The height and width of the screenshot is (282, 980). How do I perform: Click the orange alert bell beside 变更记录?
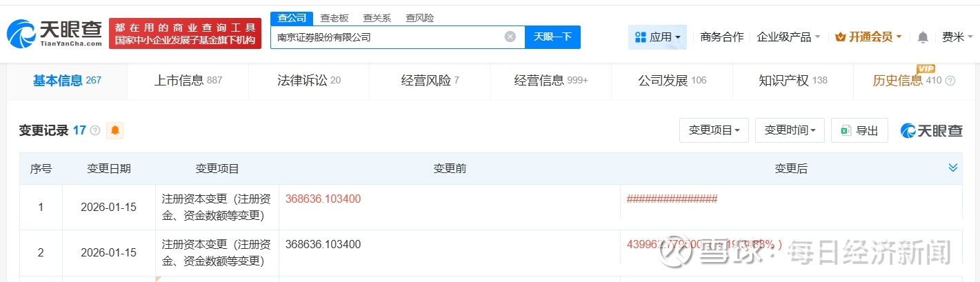tap(114, 130)
